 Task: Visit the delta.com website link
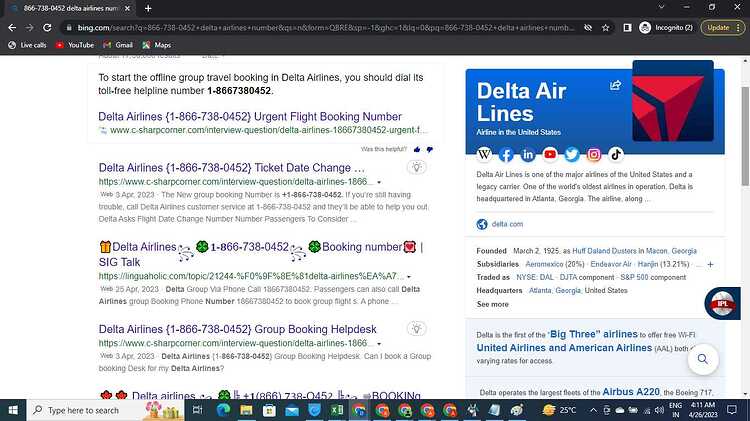click(x=507, y=224)
